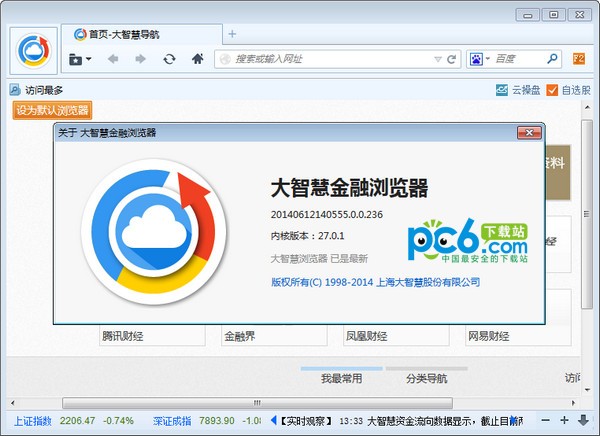Click the 内核版本：27.0.1 text
600x436 pixels.
tap(307, 236)
